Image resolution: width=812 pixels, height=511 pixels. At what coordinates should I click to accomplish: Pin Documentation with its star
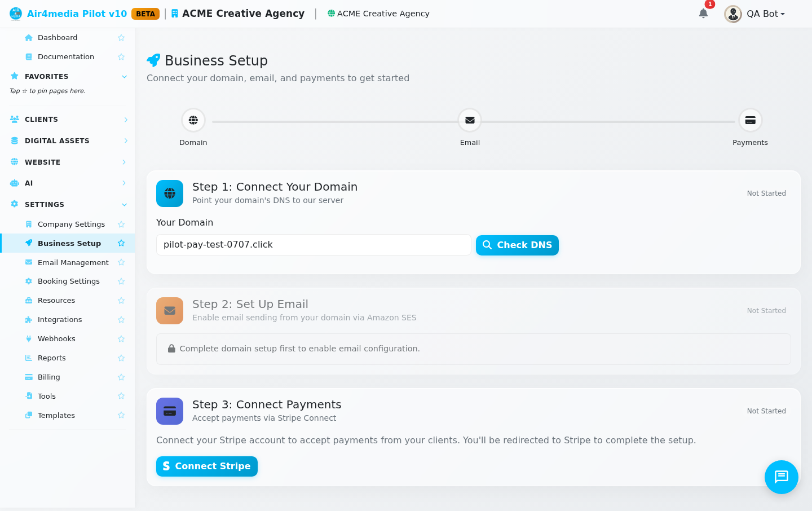point(121,57)
